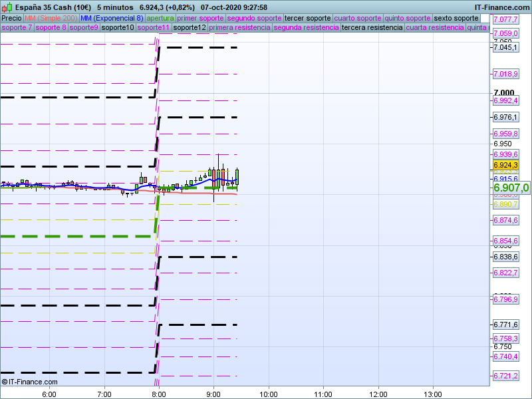Click the 9:00 time axis label
The height and width of the screenshot is (399, 532).
[213, 394]
